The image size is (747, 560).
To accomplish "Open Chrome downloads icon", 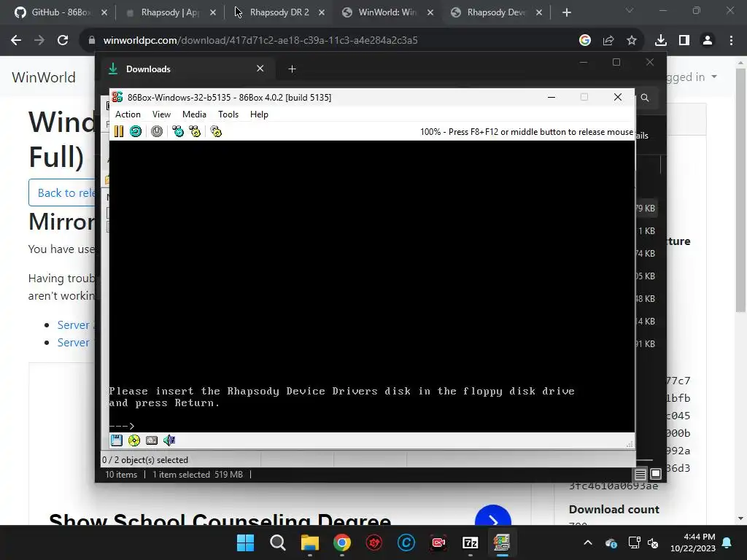I will pos(661,41).
